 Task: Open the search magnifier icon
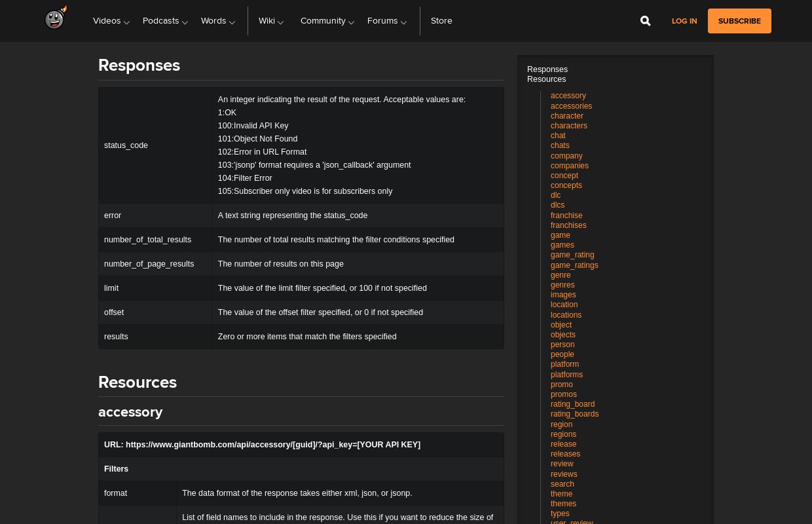tap(645, 21)
